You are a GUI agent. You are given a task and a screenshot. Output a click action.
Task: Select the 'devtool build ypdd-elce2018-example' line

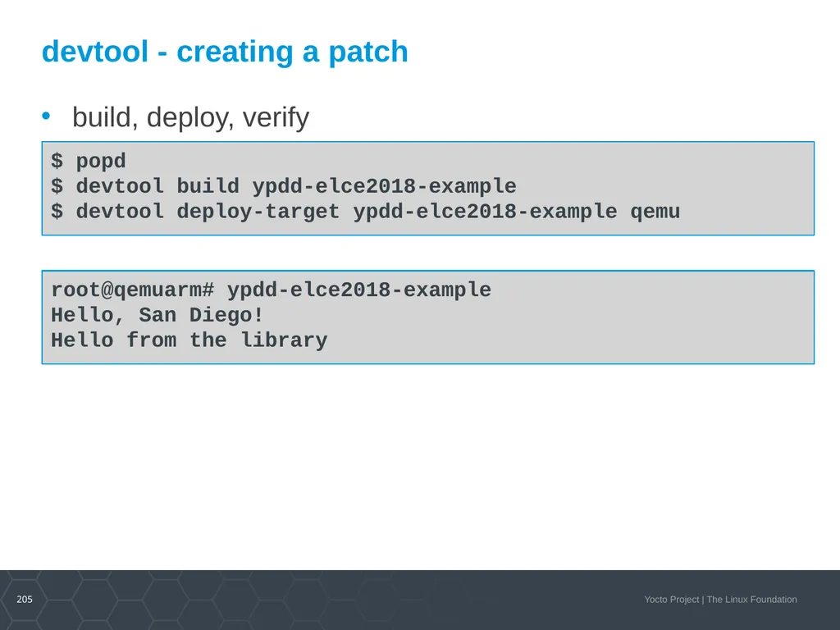tap(283, 186)
